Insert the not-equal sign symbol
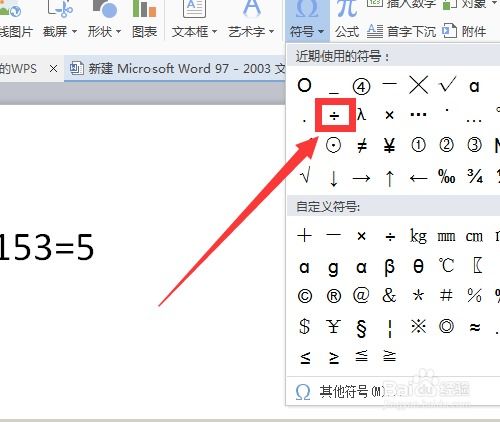 362,145
